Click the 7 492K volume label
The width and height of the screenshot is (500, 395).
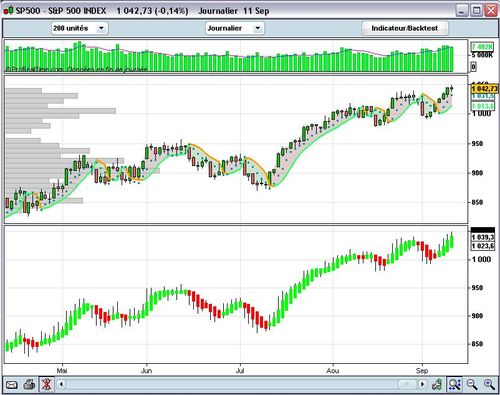click(x=482, y=46)
